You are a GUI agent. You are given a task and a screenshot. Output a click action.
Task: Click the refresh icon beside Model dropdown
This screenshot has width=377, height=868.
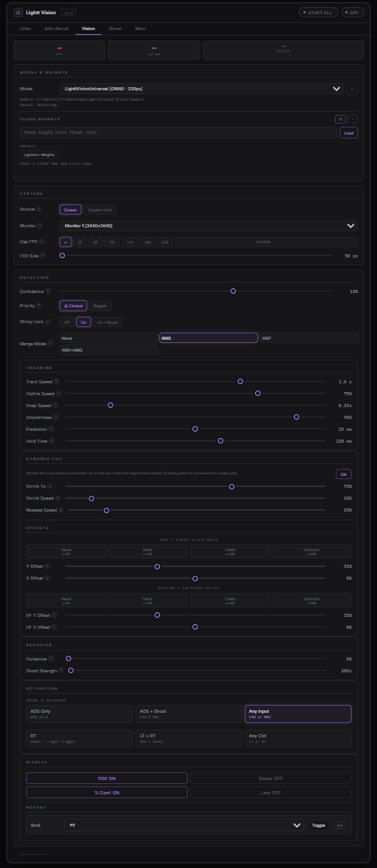click(352, 89)
